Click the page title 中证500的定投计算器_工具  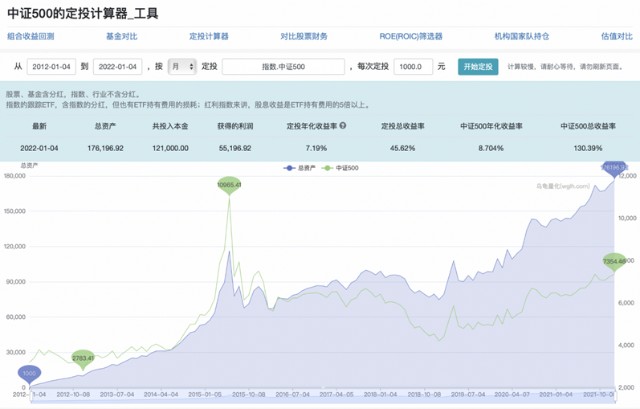click(x=83, y=13)
